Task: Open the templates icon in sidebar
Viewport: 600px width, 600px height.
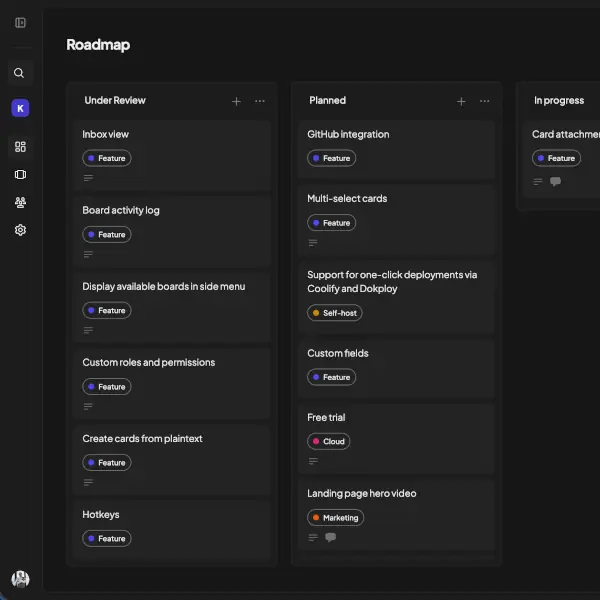Action: [20, 175]
